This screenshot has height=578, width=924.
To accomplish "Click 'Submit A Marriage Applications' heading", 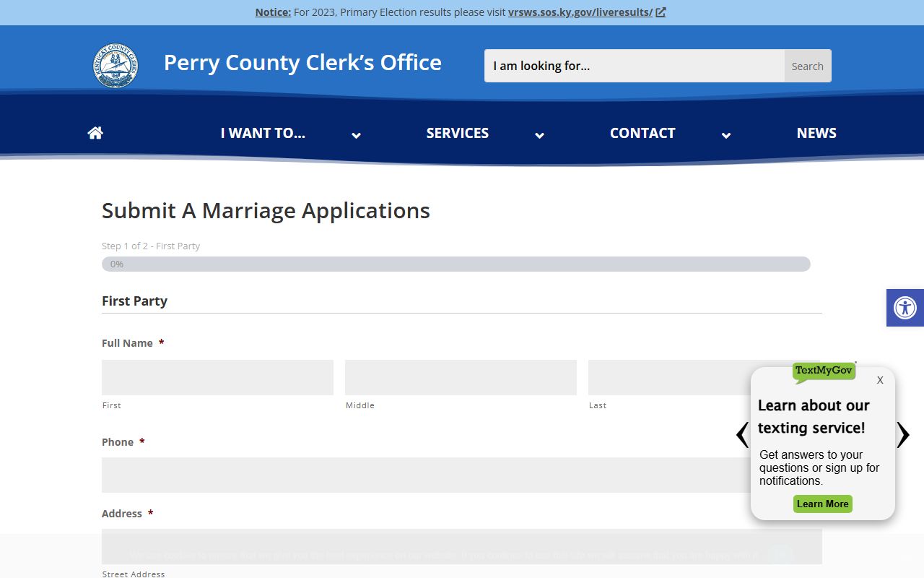I will click(x=266, y=210).
